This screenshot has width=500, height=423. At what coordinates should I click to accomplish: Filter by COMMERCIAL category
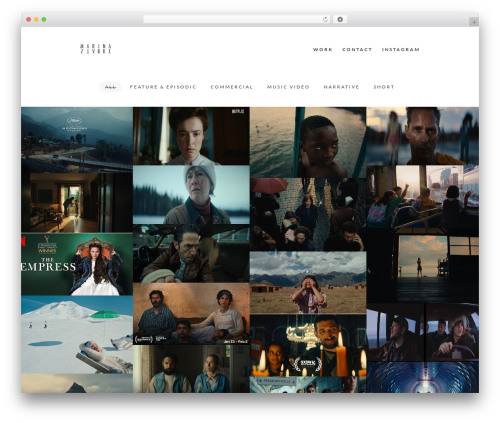tap(231, 87)
